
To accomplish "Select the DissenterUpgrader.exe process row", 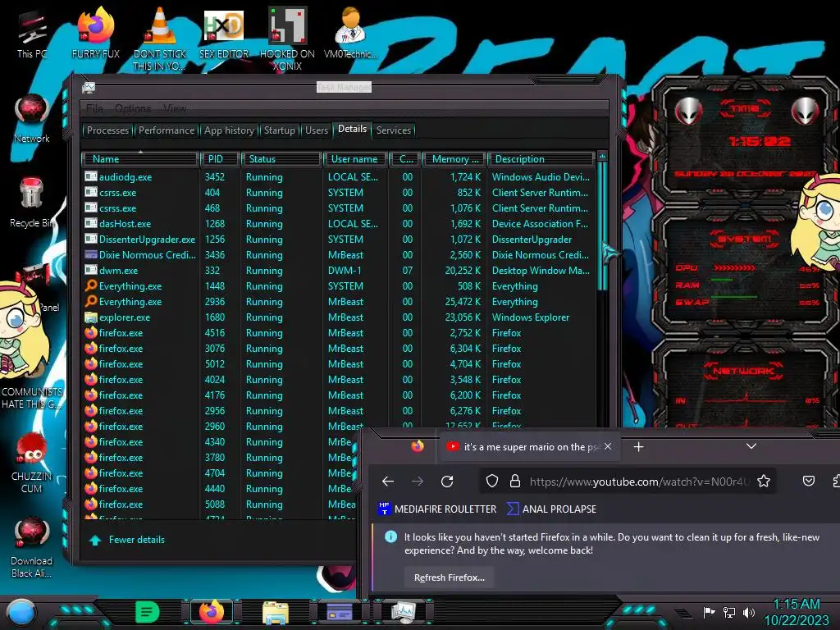I will point(339,239).
